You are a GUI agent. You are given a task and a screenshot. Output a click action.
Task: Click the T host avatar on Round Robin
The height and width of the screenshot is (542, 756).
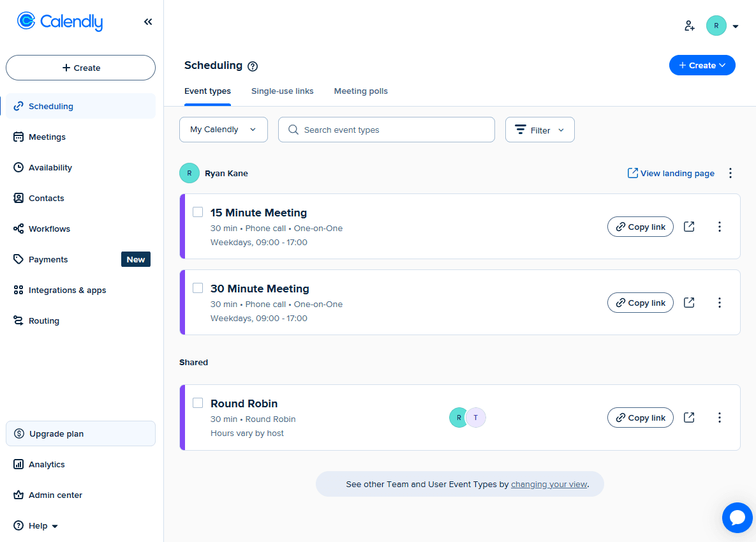click(476, 418)
